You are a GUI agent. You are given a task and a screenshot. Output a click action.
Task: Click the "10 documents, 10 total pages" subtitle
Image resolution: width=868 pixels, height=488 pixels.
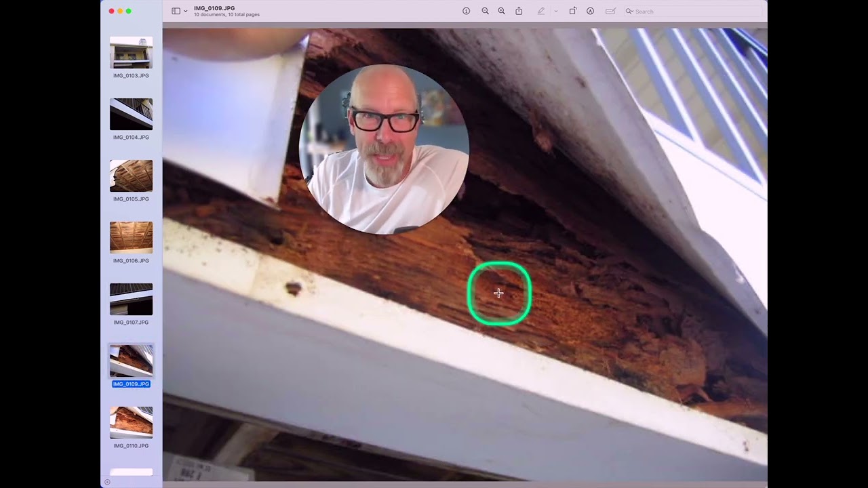pos(226,15)
